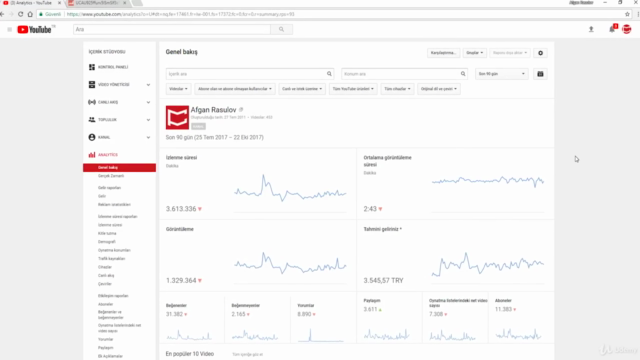640x360 pixels.
Task: Open Ortalama görüntüleme süresi card
Action: (456, 184)
